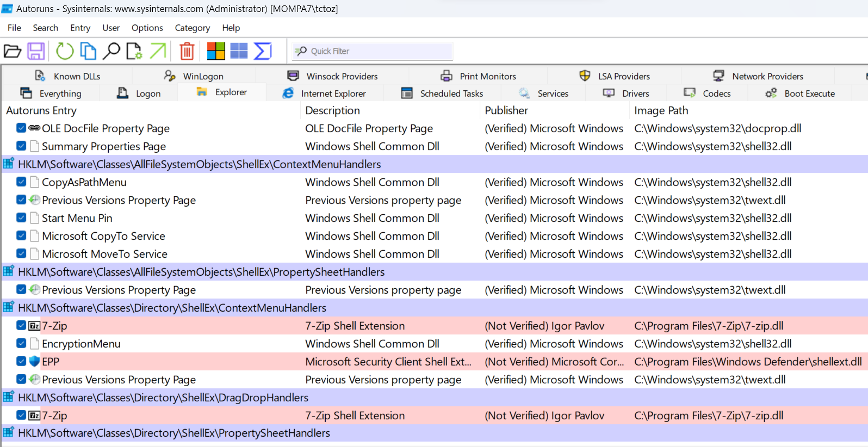Click the red Delete trash icon
Screen dimensions: 868x447
coord(187,51)
